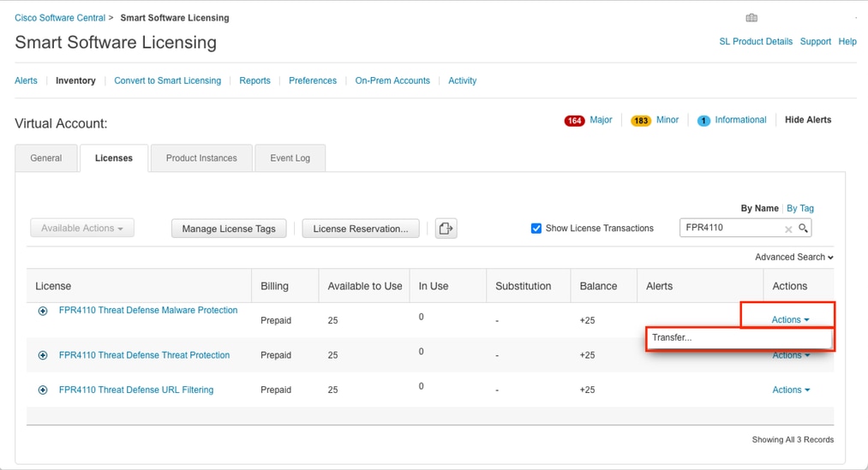Open FPR4110 Threat Defense URL Filtering link

(136, 390)
